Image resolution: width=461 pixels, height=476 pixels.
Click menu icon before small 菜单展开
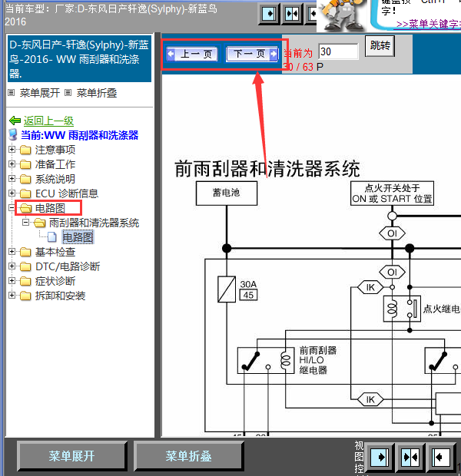pyautogui.click(x=12, y=93)
